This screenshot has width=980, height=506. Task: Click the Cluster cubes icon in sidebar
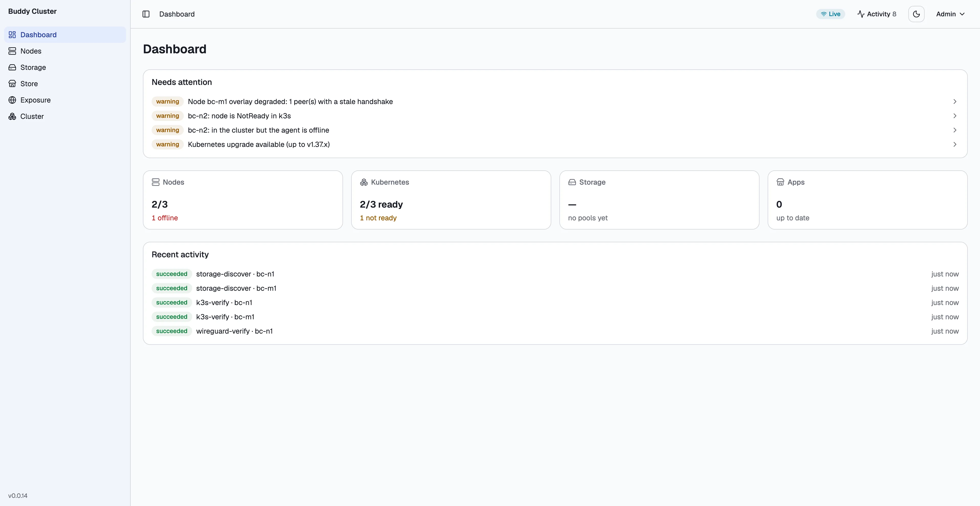(12, 116)
